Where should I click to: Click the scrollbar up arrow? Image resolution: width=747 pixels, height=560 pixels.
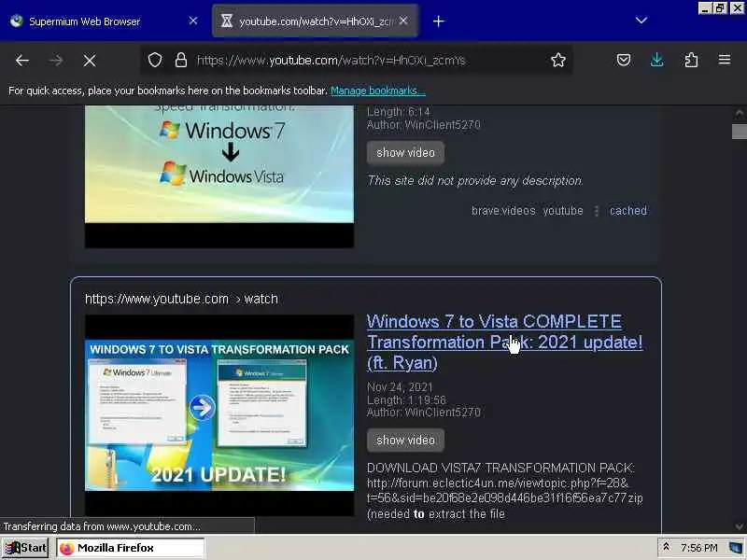point(739,113)
